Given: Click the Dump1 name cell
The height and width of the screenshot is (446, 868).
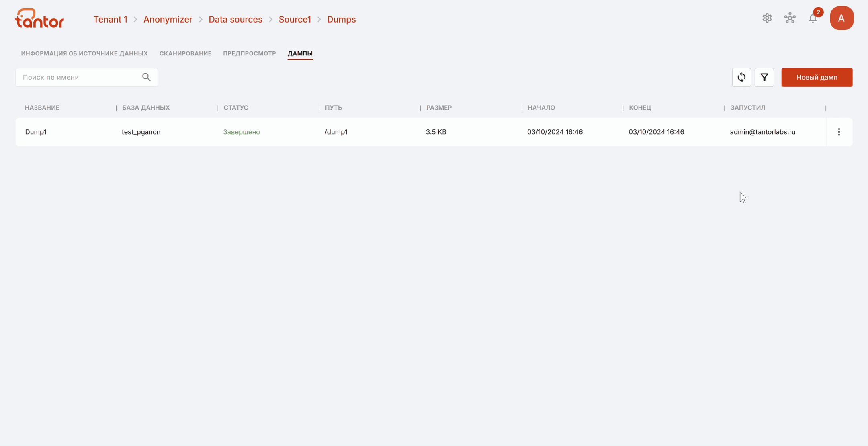Looking at the screenshot, I should (x=36, y=132).
